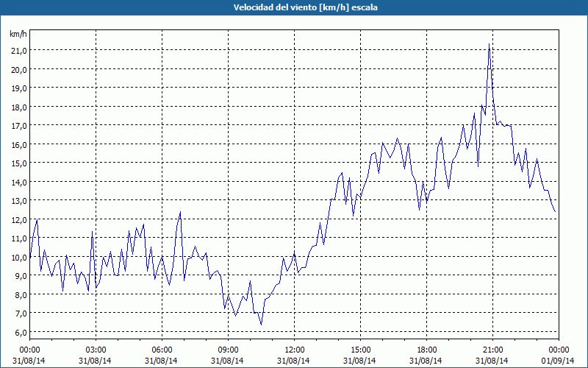The width and height of the screenshot is (588, 368).
Task: Click the wind speed peak near 21:00
Action: click(x=489, y=44)
